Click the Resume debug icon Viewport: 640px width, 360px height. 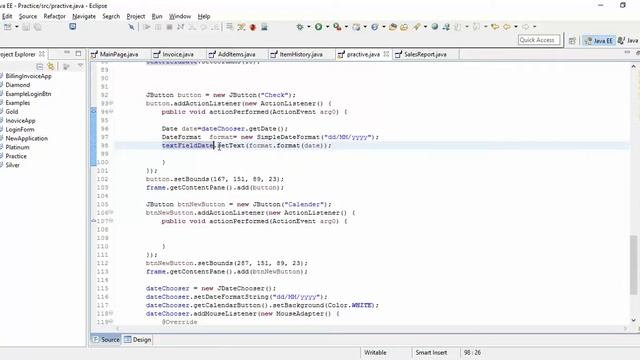pyautogui.click(x=147, y=27)
